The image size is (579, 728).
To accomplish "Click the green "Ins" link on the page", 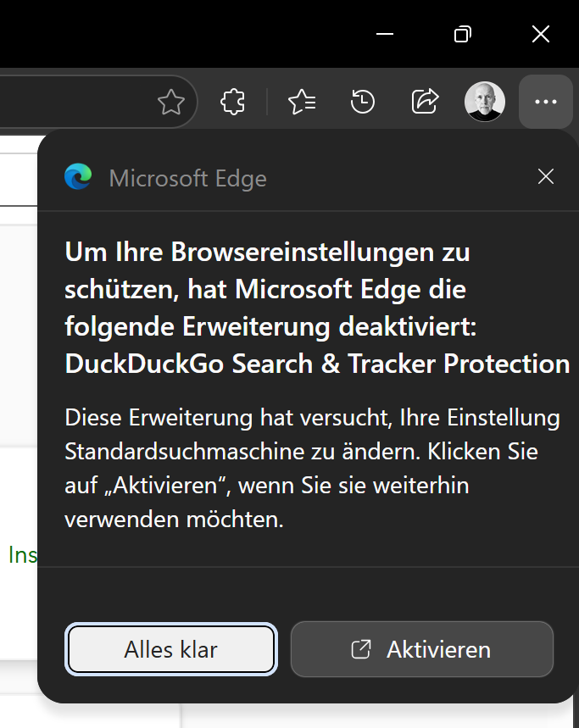I will 22,554.
